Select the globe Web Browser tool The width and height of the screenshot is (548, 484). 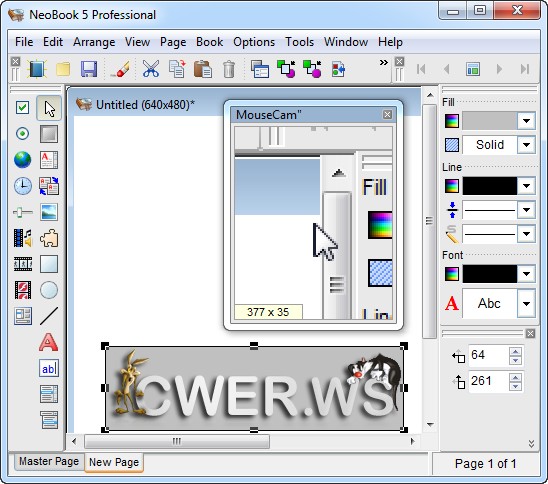click(23, 160)
